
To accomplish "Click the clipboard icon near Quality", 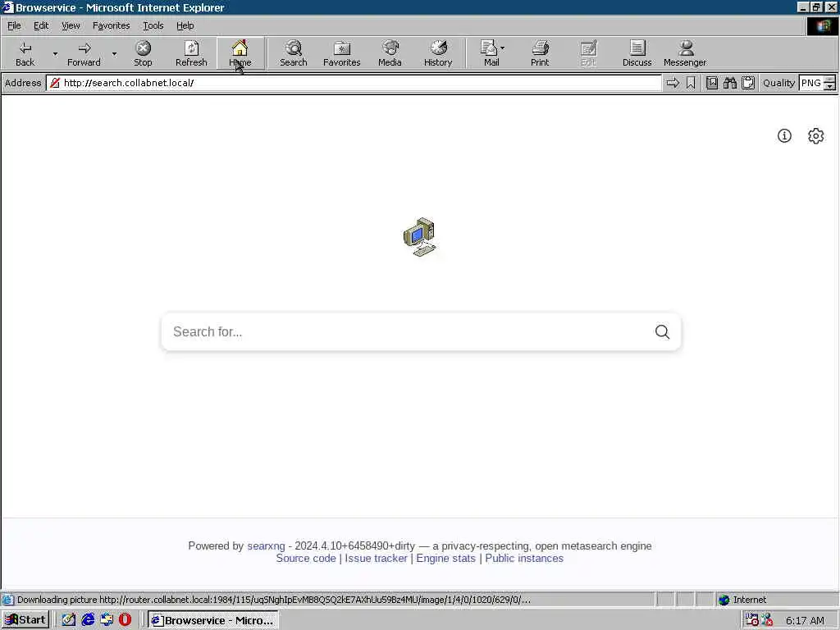I will pos(748,83).
